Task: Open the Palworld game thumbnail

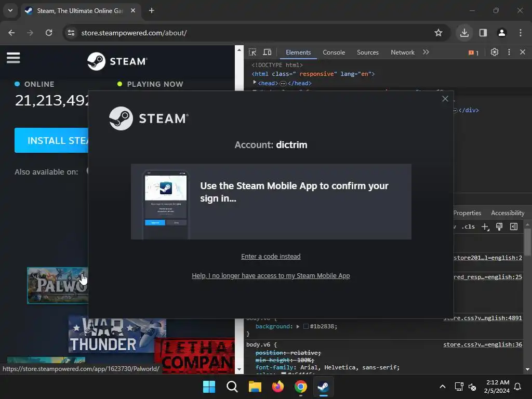Action: click(58, 285)
